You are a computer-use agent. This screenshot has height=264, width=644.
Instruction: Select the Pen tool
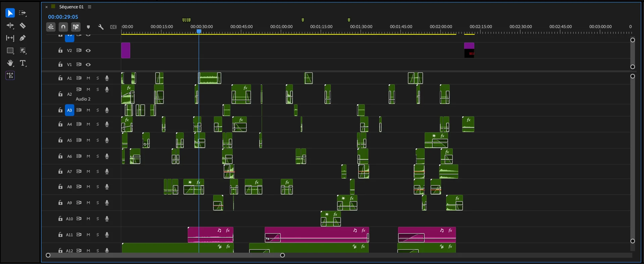(22, 38)
